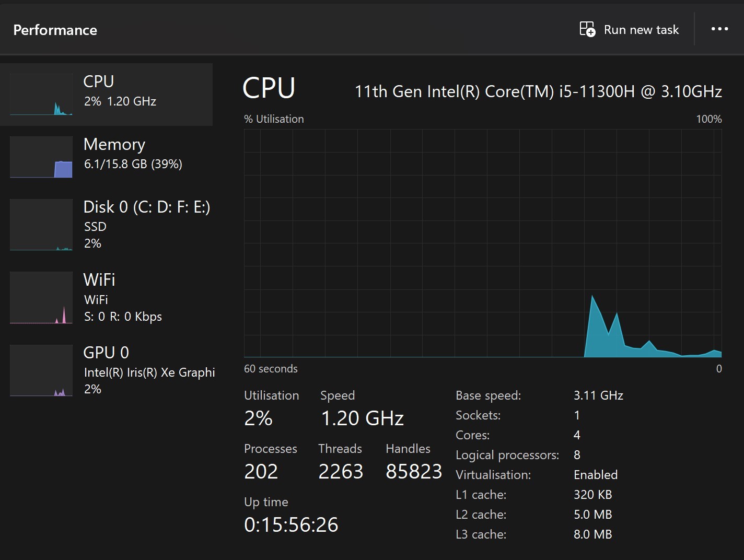The width and height of the screenshot is (744, 560).
Task: Click the Performance page heading
Action: (x=55, y=30)
